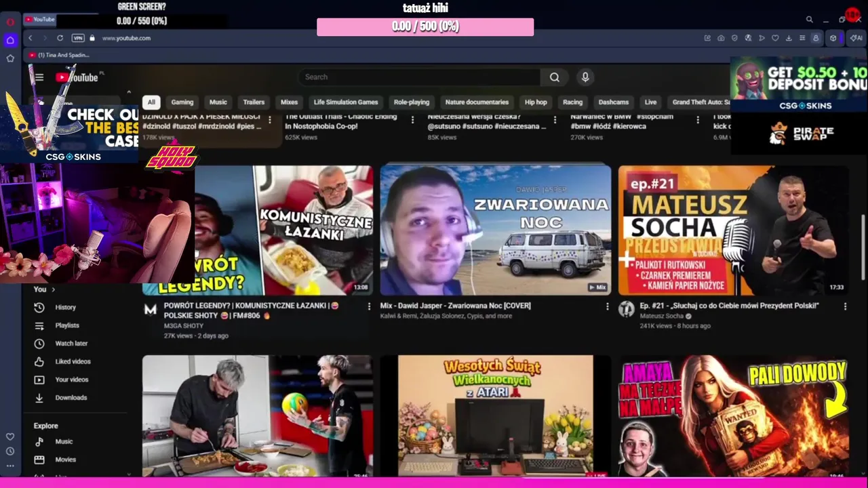
Task: Select the Live filter chip
Action: coord(650,102)
